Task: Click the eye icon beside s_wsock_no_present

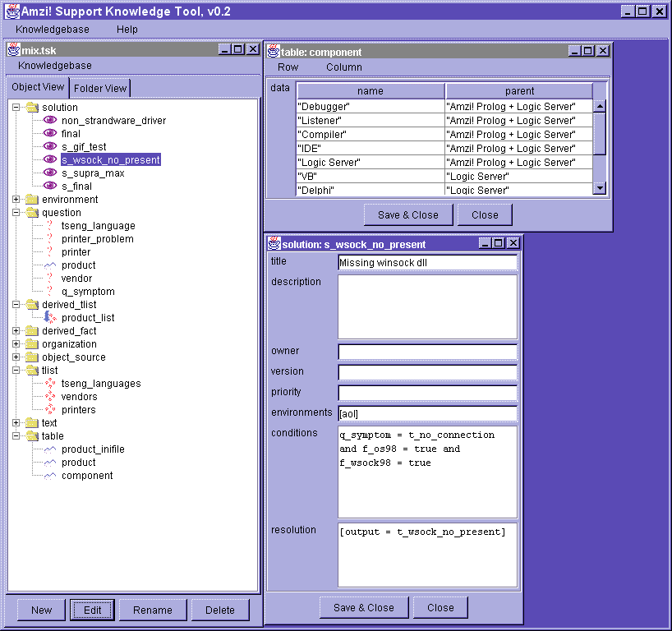Action: pos(50,159)
